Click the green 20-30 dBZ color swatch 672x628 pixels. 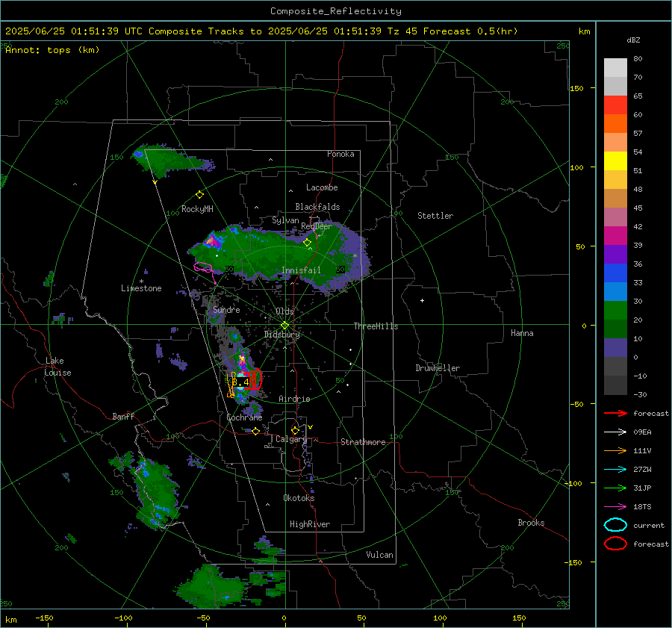615,311
